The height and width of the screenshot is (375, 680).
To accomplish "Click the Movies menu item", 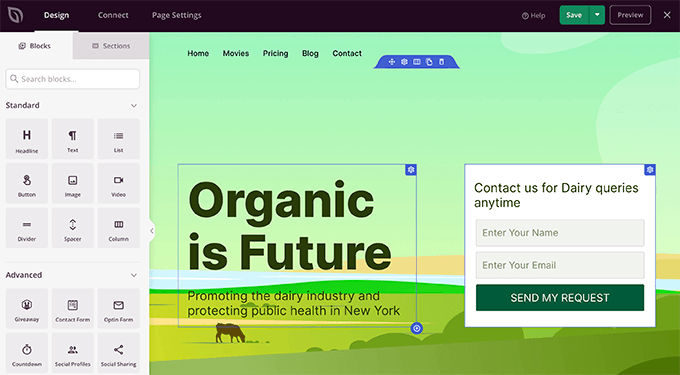I will 236,53.
